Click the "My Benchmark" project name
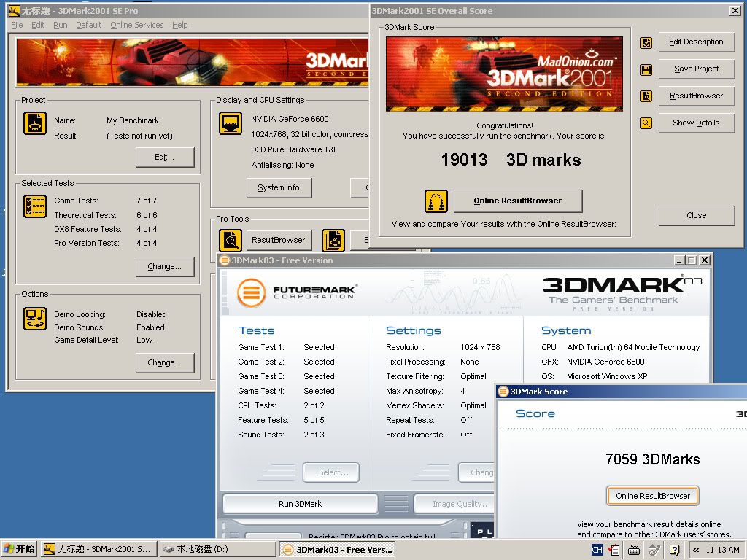The image size is (747, 560). (133, 120)
